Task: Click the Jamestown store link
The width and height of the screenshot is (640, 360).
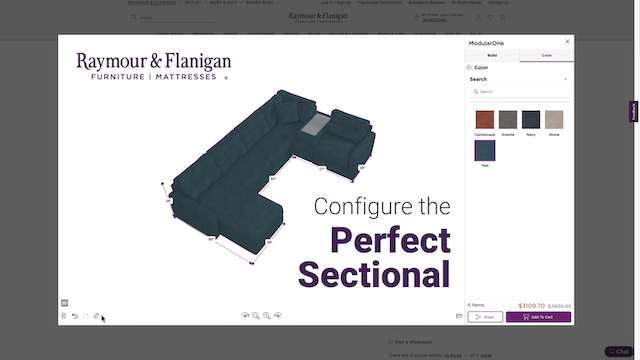Action: [434, 20]
